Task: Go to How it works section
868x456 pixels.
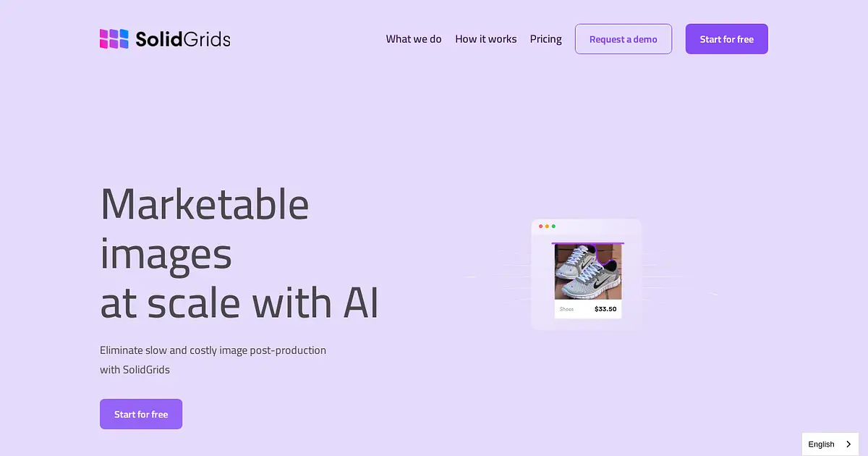Action: pyautogui.click(x=486, y=39)
